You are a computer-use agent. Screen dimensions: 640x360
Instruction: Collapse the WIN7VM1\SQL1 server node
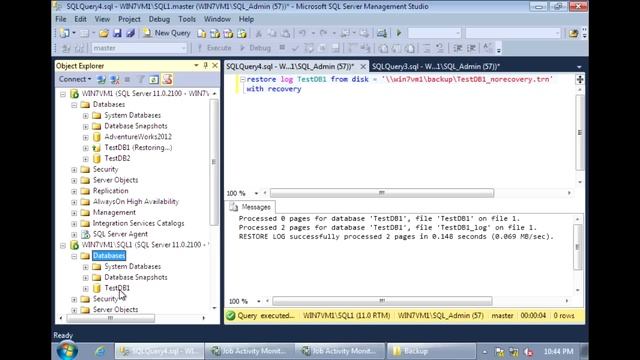pyautogui.click(x=63, y=245)
